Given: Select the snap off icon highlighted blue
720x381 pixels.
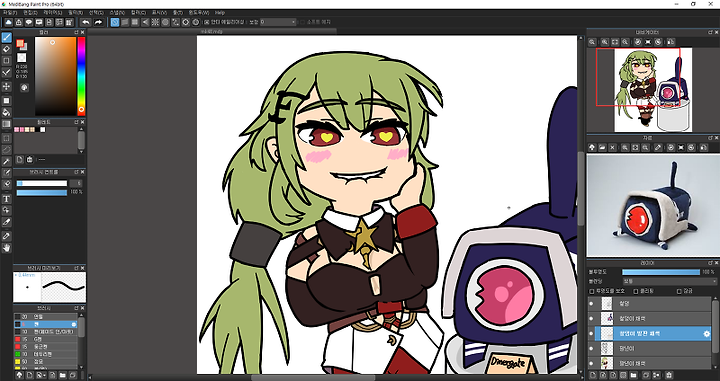Looking at the screenshot, I should [115, 22].
